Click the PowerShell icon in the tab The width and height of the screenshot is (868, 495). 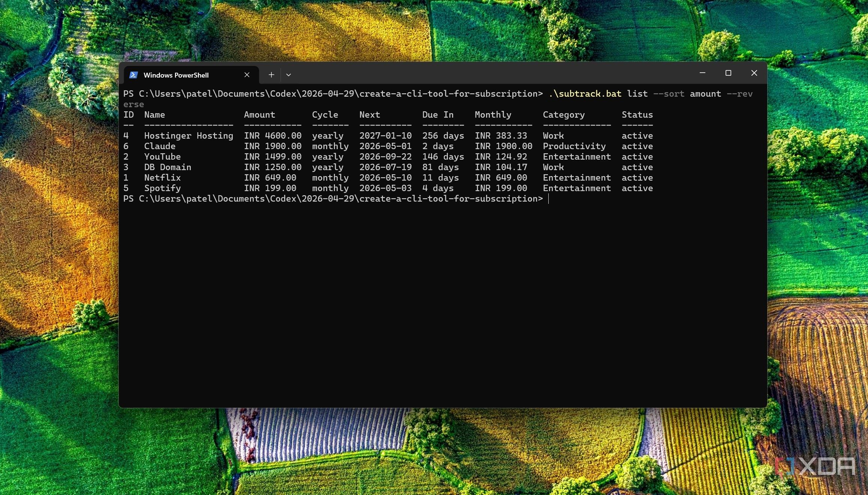click(x=133, y=75)
